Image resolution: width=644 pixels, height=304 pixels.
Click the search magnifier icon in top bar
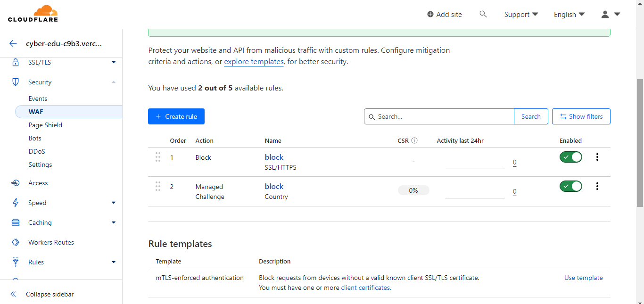[483, 14]
